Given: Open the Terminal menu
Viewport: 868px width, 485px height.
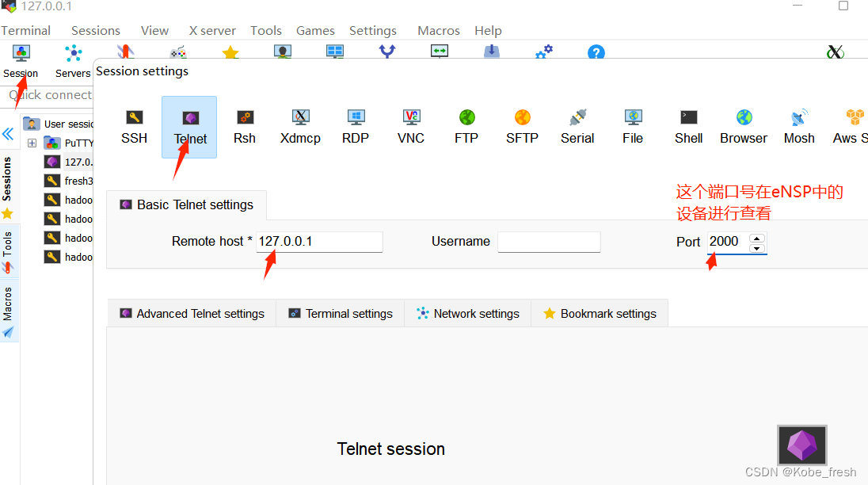Looking at the screenshot, I should 25,30.
